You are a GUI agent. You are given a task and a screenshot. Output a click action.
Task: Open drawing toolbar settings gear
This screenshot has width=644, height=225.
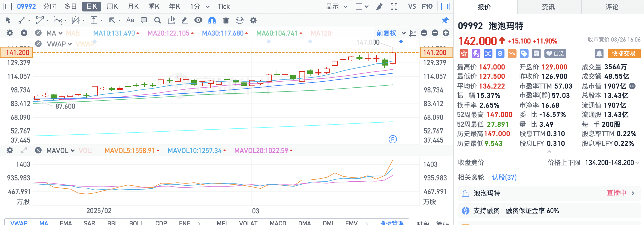coord(253,20)
